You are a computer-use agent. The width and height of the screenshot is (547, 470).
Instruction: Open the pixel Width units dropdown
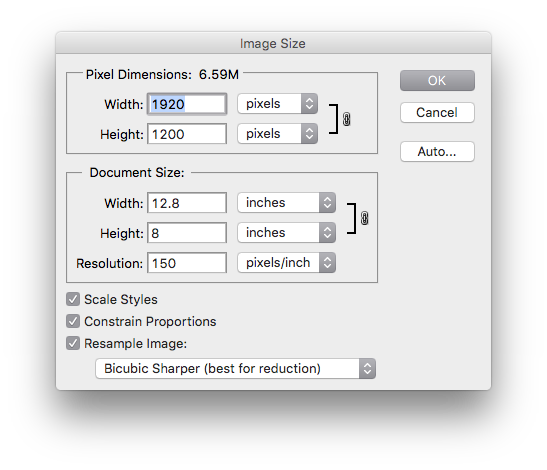coord(278,104)
